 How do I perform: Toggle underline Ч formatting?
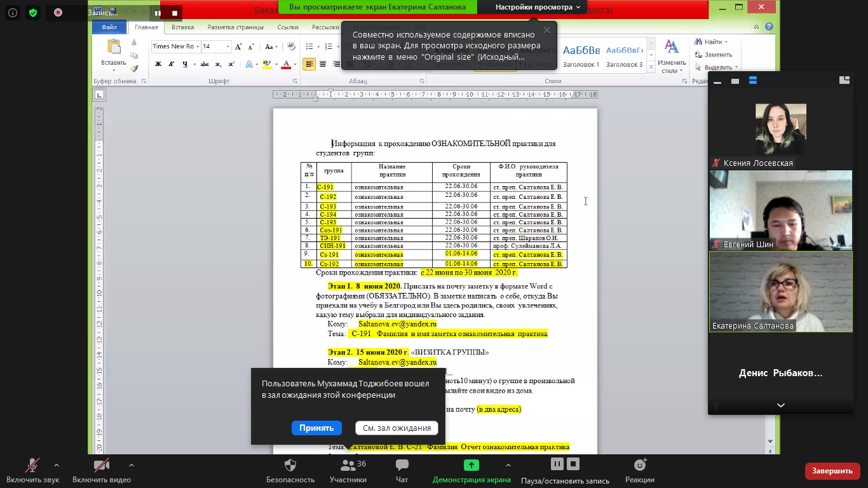[185, 64]
